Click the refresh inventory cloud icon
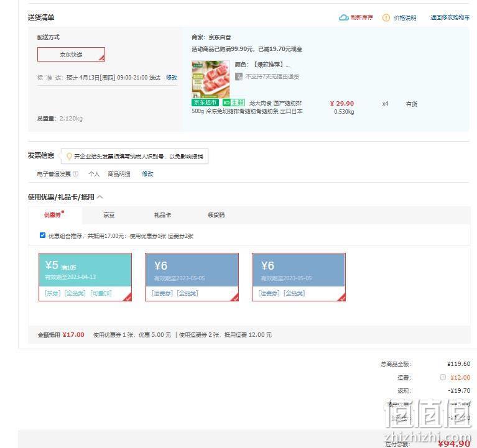 click(343, 17)
